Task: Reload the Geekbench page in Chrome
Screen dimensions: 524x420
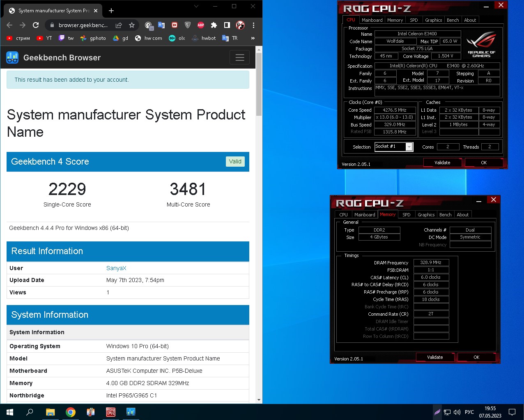Action: coord(36,25)
